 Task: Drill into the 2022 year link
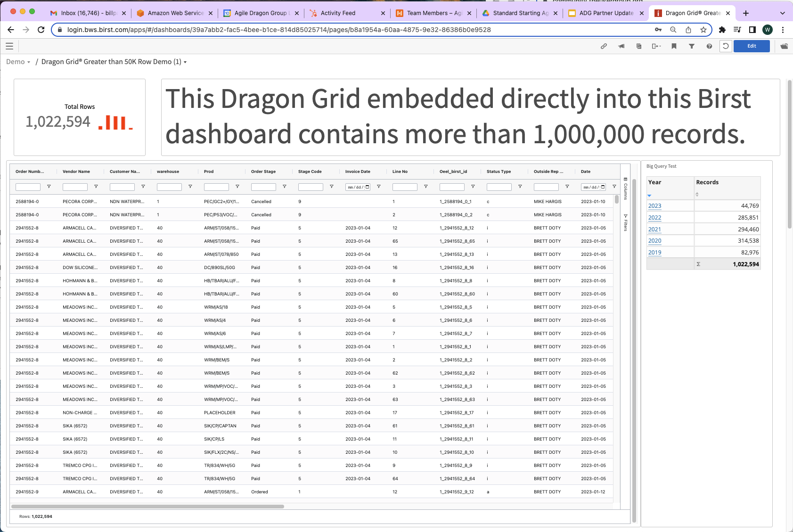coord(654,218)
